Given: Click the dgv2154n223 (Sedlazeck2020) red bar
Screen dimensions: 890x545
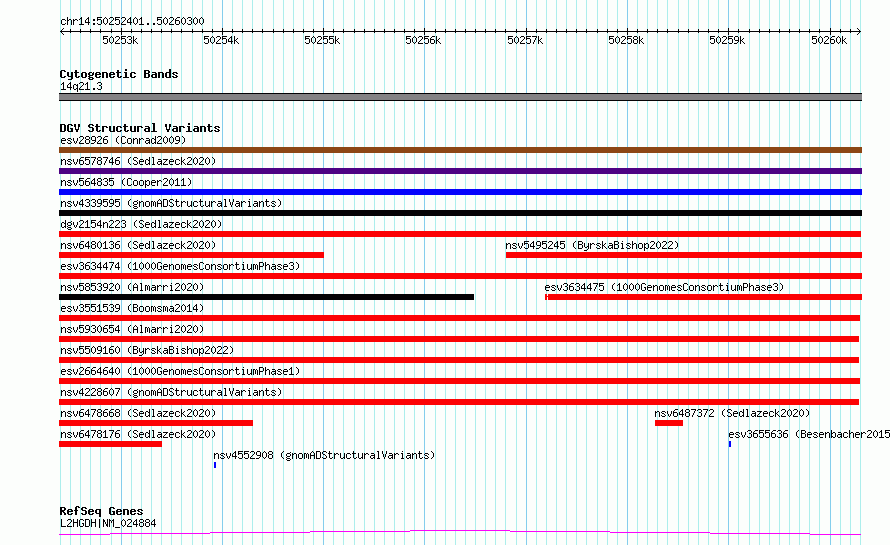Looking at the screenshot, I should pos(460,234).
